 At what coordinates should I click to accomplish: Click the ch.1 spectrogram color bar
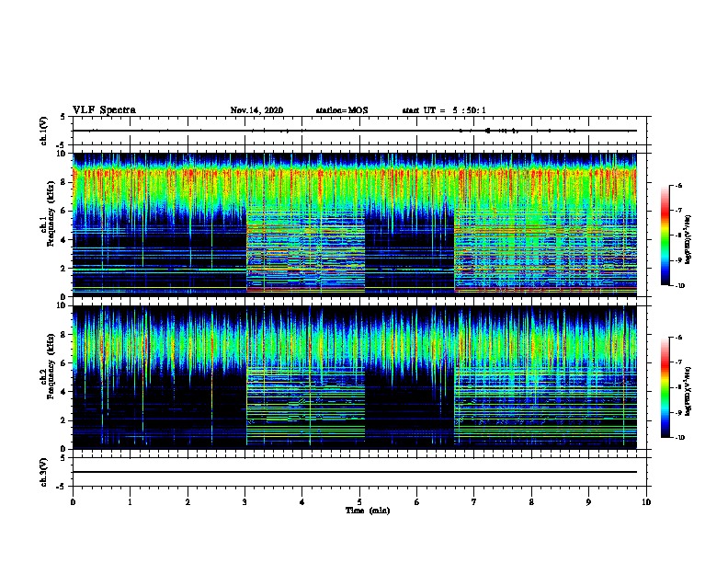[x=665, y=236]
